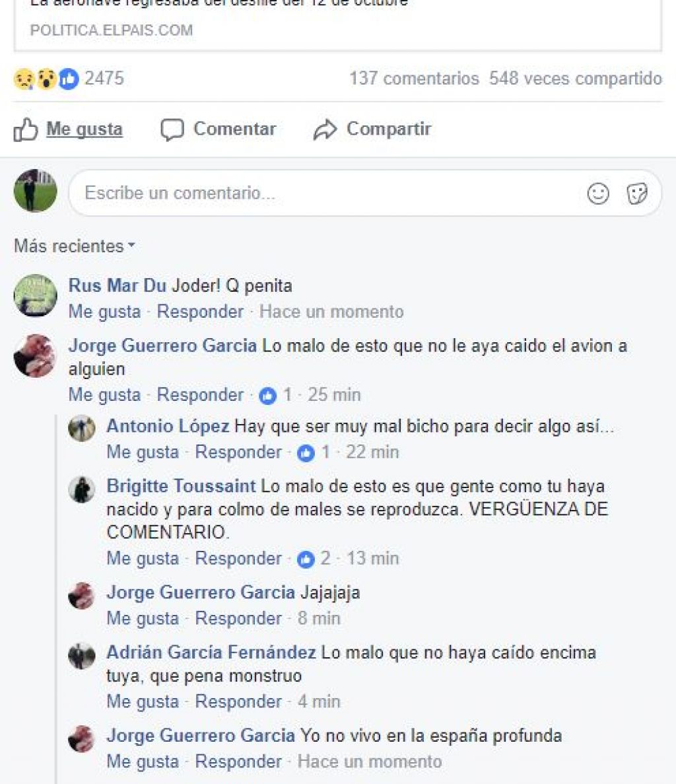Open the 548 veces compartido link
676x784 pixels.
tap(576, 79)
